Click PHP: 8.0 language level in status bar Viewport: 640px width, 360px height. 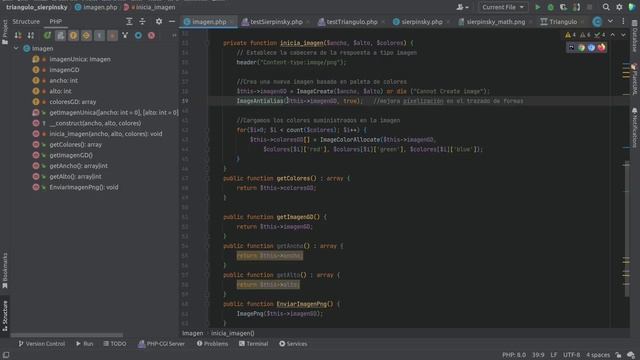pos(514,355)
